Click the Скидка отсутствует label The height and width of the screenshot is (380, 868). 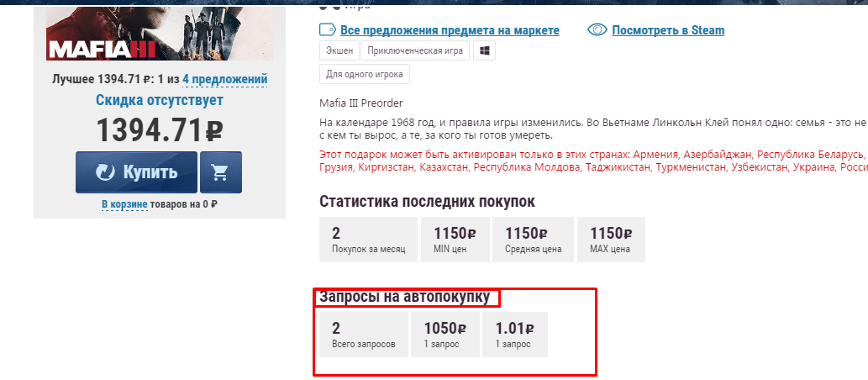pos(160,100)
